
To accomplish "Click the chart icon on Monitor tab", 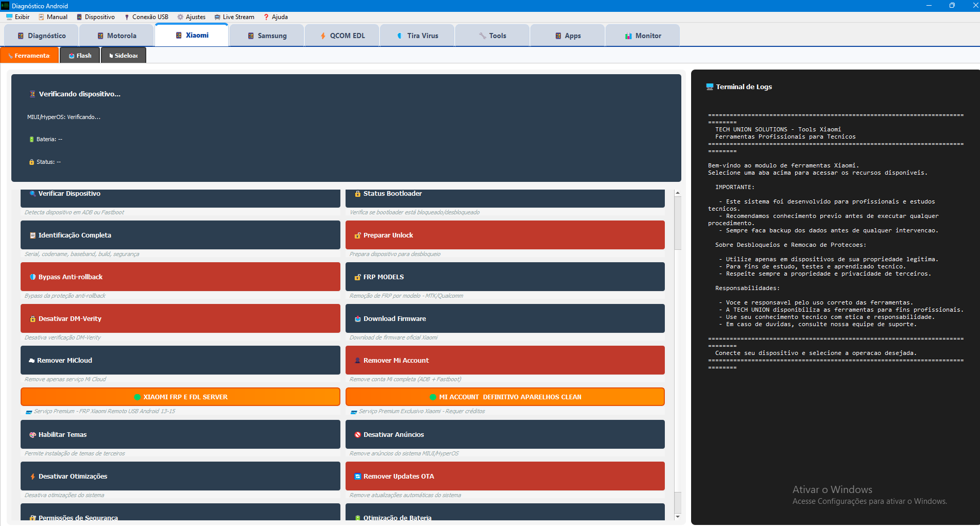I will [628, 36].
